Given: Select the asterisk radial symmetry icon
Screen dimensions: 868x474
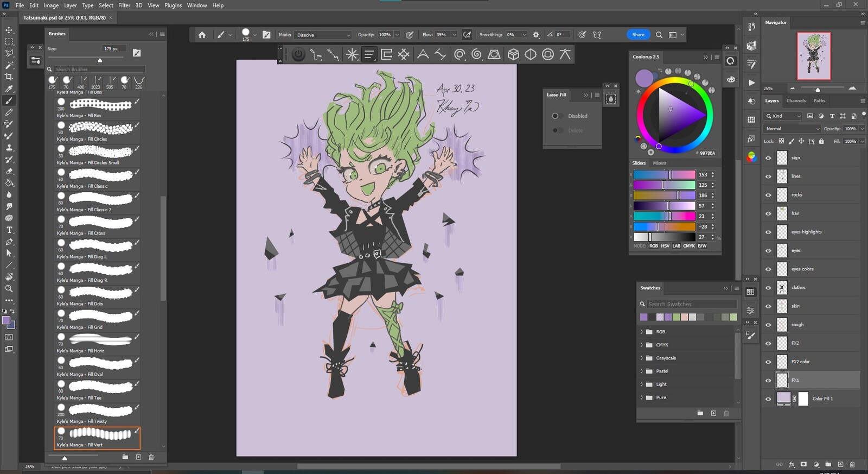Looking at the screenshot, I should 352,54.
